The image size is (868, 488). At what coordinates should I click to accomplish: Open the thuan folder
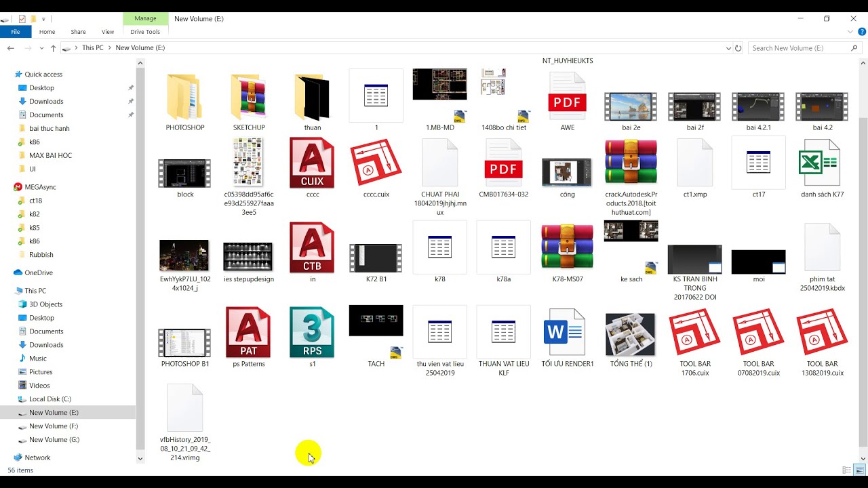coord(313,97)
